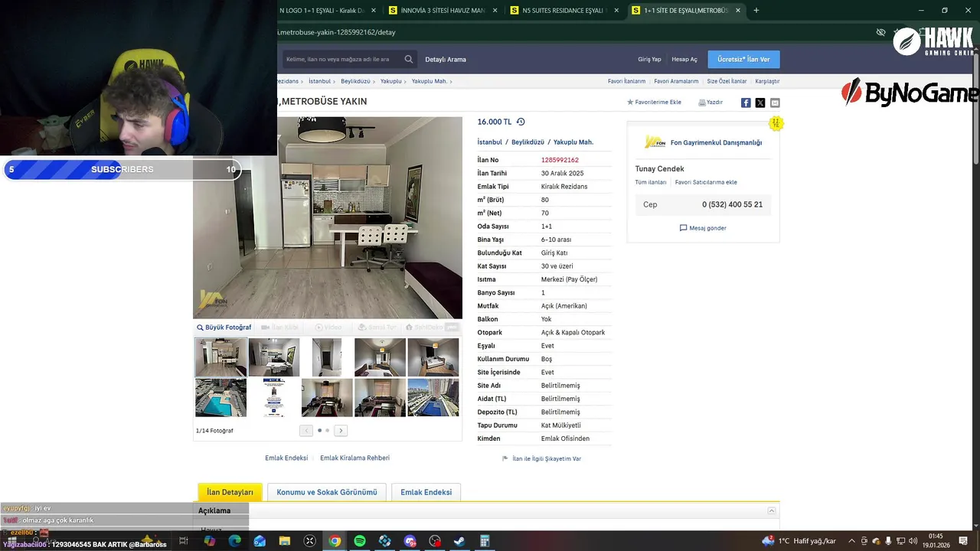The height and width of the screenshot is (551, 980).
Task: Show hidden system tray icons
Action: pyautogui.click(x=851, y=541)
